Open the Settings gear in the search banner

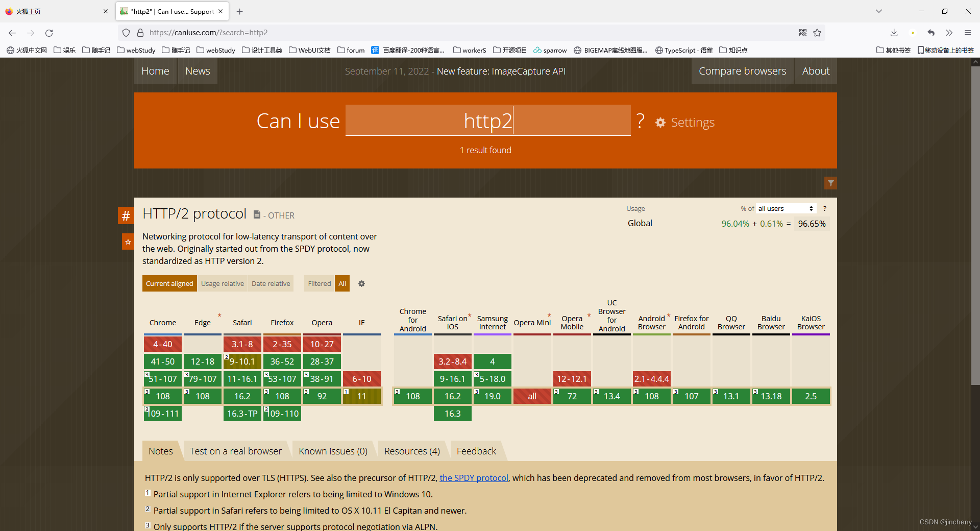pyautogui.click(x=660, y=123)
